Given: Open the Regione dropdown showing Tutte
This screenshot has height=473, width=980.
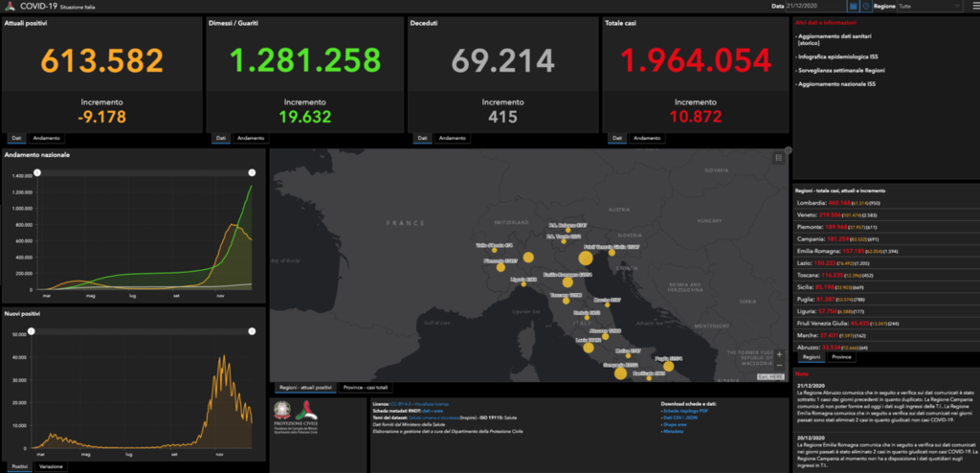Looking at the screenshot, I should 929,6.
